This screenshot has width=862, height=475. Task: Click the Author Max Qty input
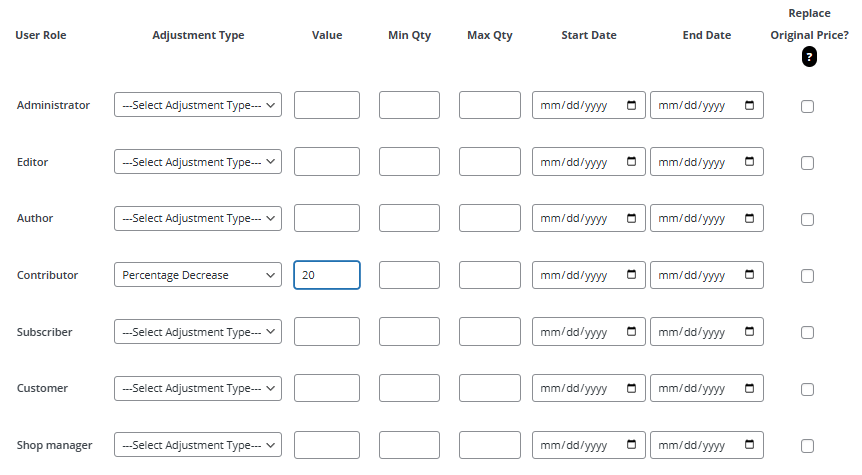(x=489, y=218)
